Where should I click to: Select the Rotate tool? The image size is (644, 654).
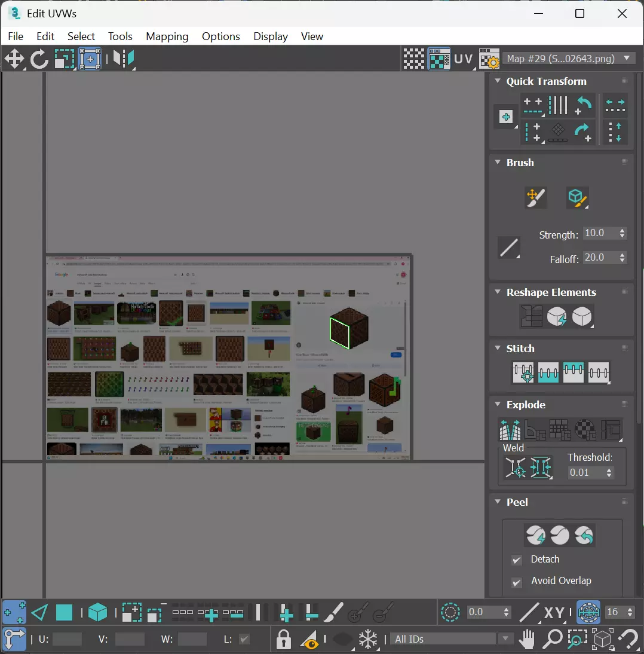39,59
